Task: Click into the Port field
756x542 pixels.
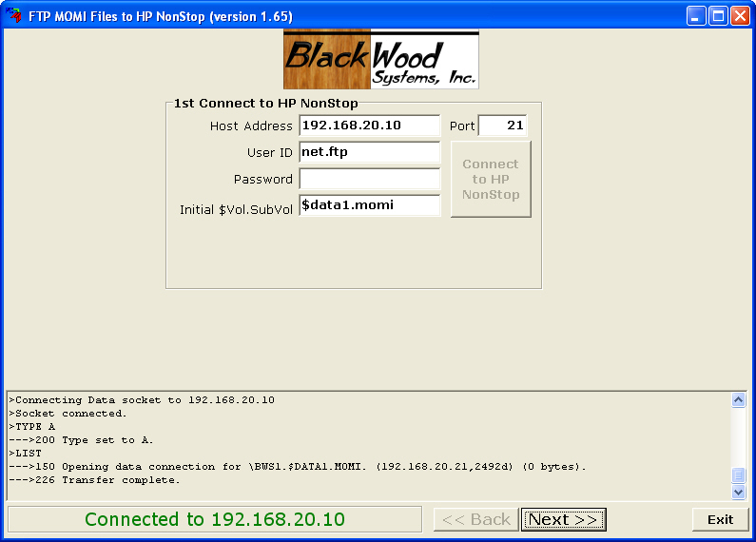Action: pyautogui.click(x=502, y=126)
